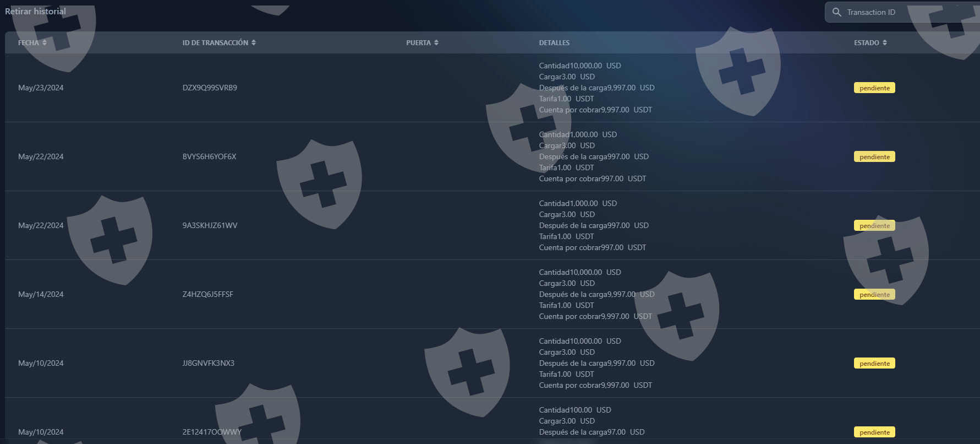The image size is (980, 444).
Task: Select transaction ID 9A3SKHJZ61WV
Action: point(210,225)
